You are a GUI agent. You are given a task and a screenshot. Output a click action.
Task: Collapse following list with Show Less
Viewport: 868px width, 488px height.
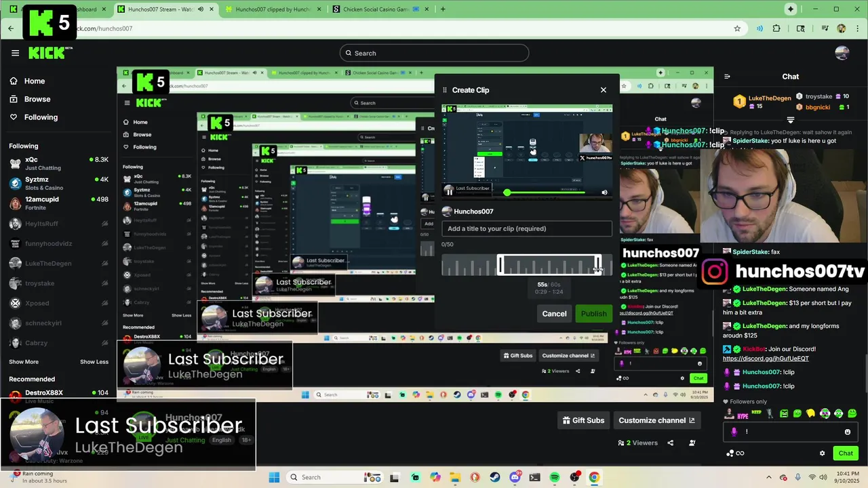click(94, 362)
